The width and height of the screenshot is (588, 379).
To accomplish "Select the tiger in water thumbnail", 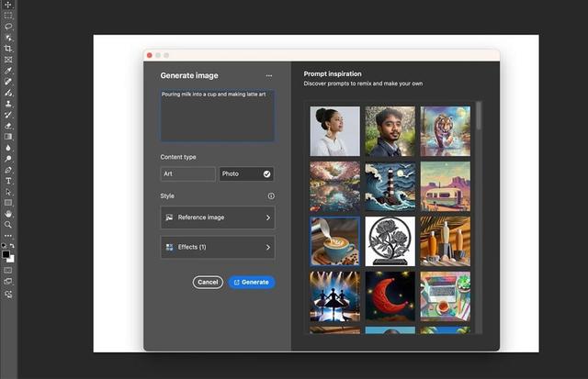I will pyautogui.click(x=445, y=131).
